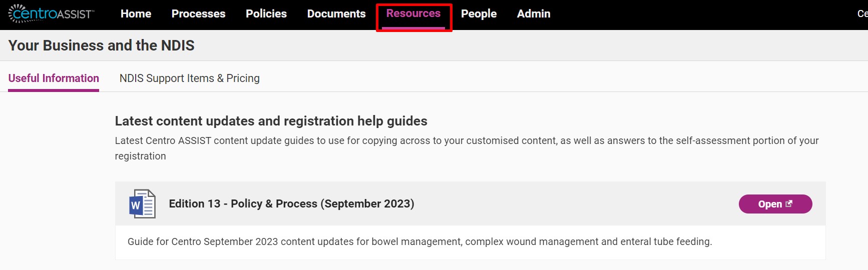Open the Edition 13 guide with Open button
The image size is (868, 270).
tap(775, 204)
